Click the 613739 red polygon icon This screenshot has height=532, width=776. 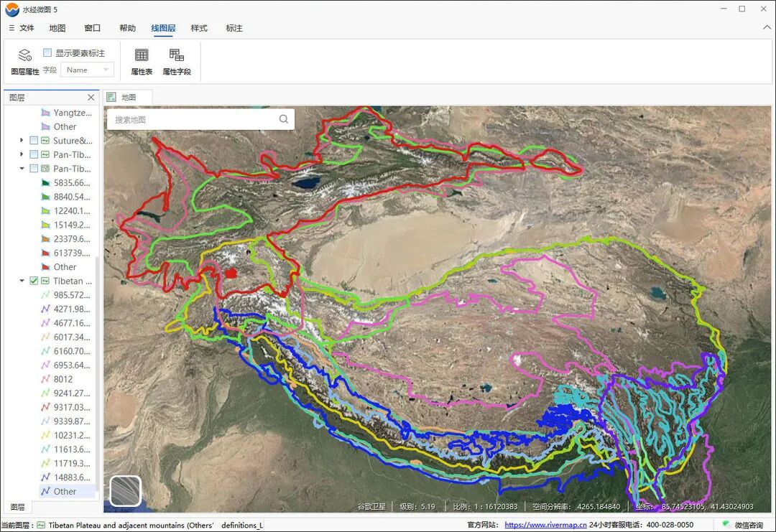[45, 253]
